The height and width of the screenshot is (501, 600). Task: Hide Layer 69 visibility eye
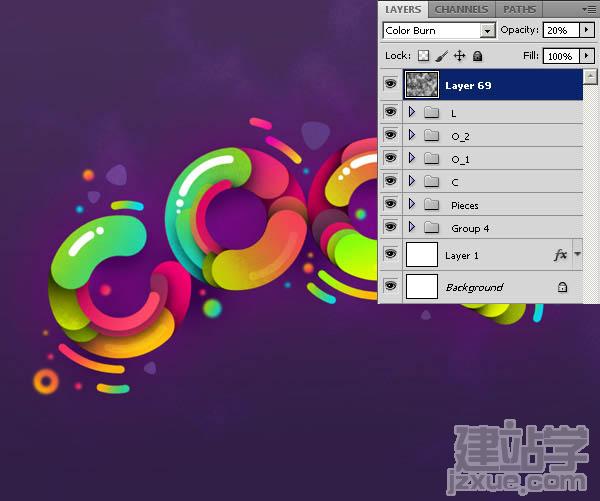tap(390, 83)
